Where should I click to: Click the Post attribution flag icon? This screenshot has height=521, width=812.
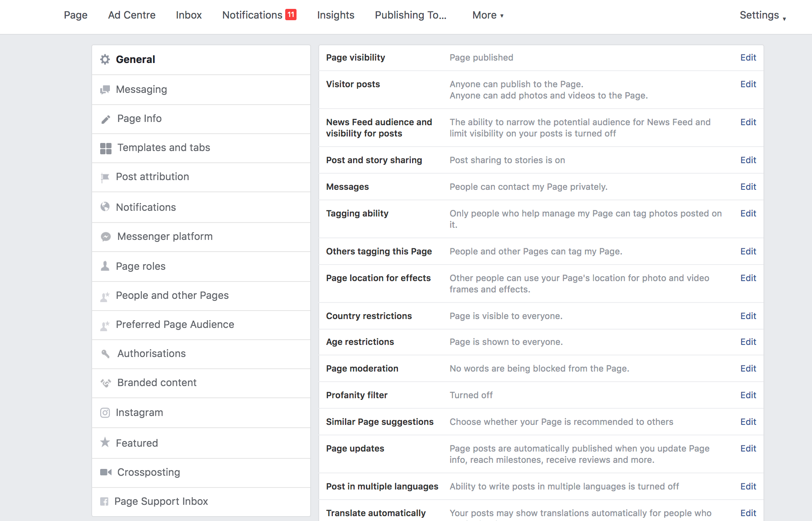click(105, 177)
